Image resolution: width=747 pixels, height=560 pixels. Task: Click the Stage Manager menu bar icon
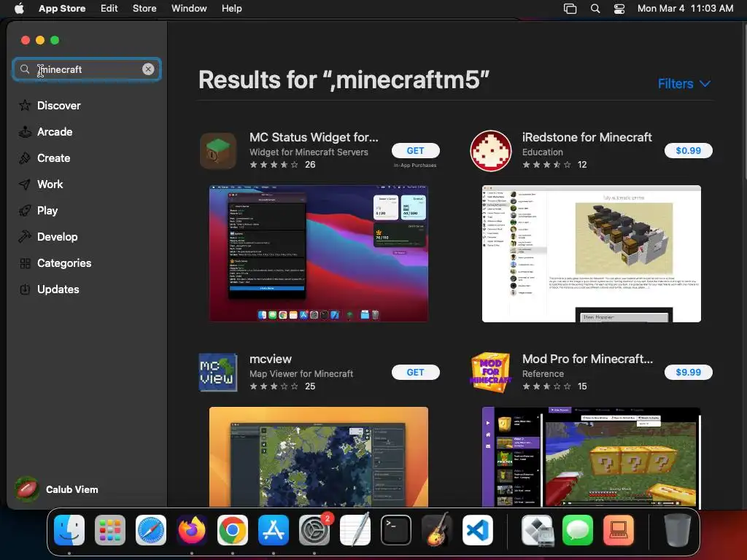point(570,9)
